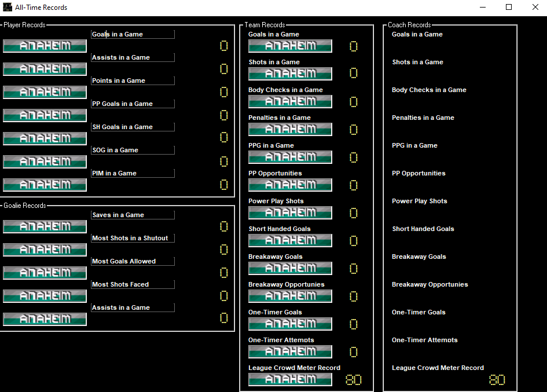
Task: Click the SH Goals in a Game name field
Action: coord(133,127)
